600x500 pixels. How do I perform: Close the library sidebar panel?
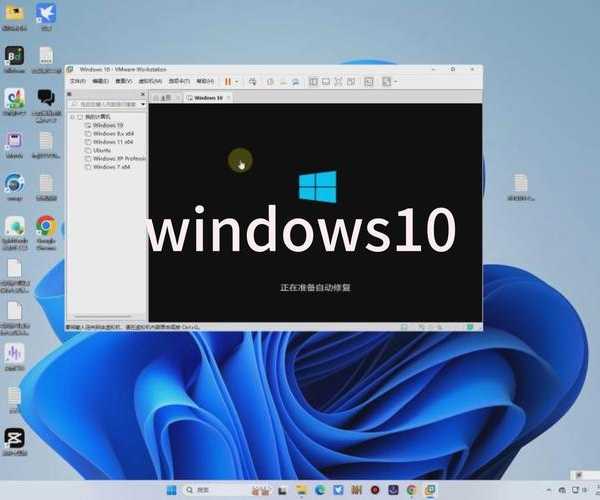pyautogui.click(x=142, y=93)
